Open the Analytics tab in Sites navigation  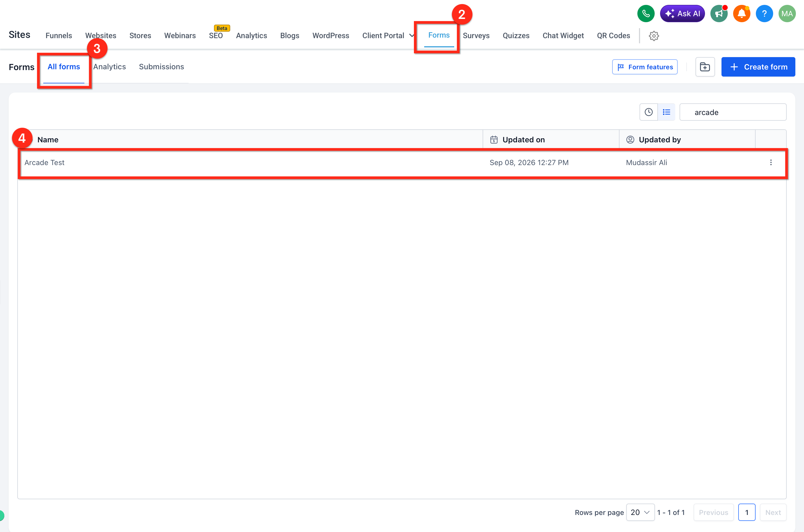(251, 36)
